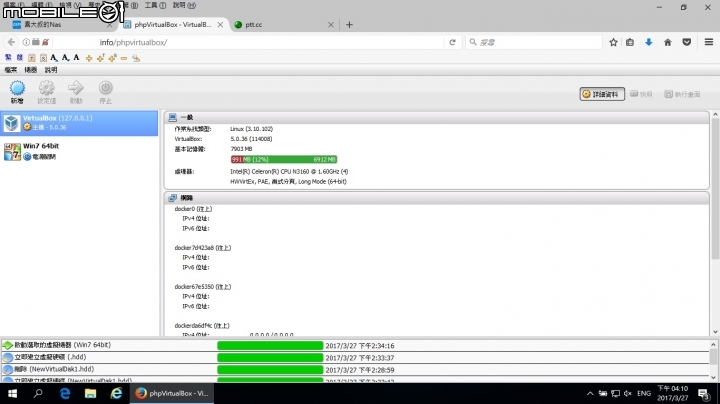Click the 詳細資料 details button

[602, 94]
